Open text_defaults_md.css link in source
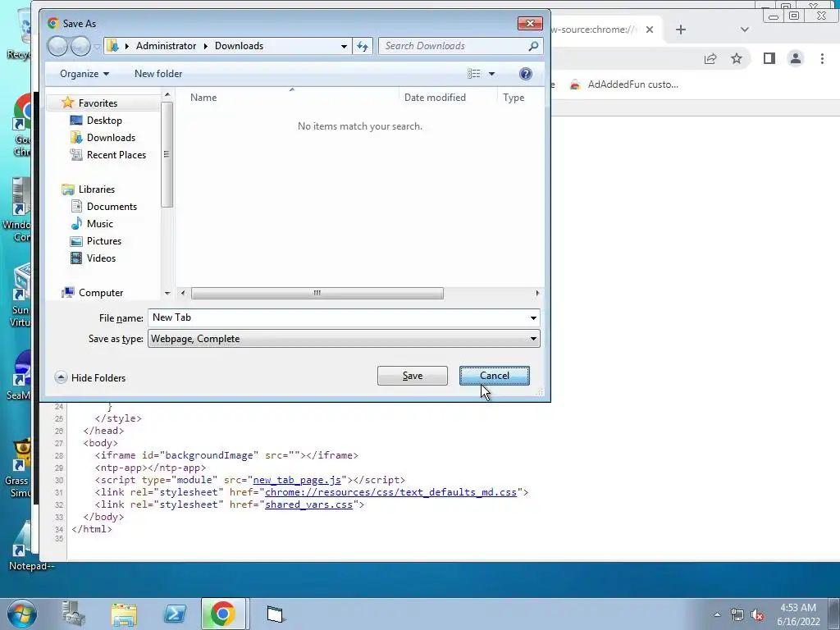Image resolution: width=840 pixels, height=630 pixels. [x=390, y=492]
